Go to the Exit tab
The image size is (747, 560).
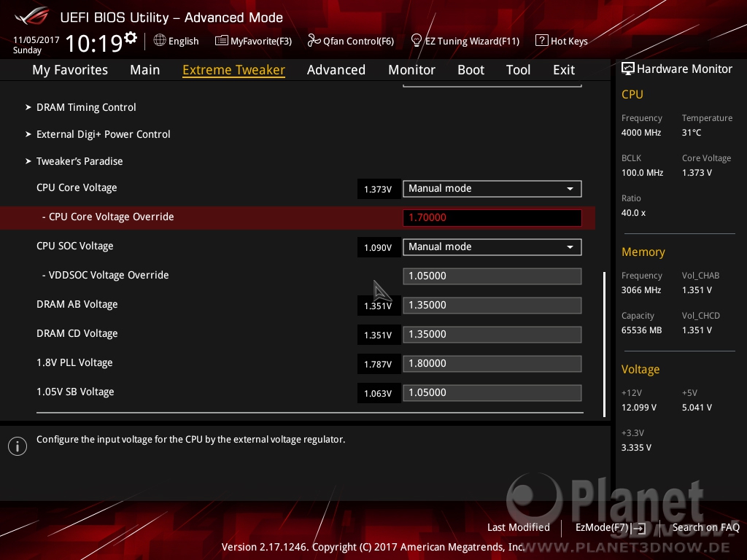(564, 69)
